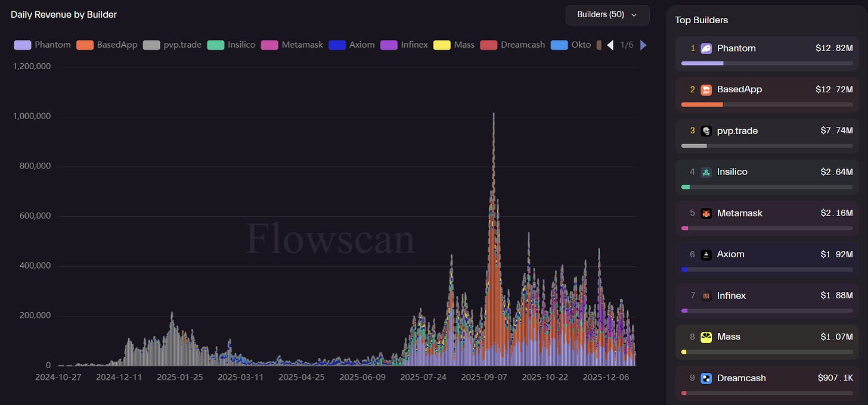Toggle BasedApp series in chart legend
This screenshot has height=405, width=868.
click(107, 45)
